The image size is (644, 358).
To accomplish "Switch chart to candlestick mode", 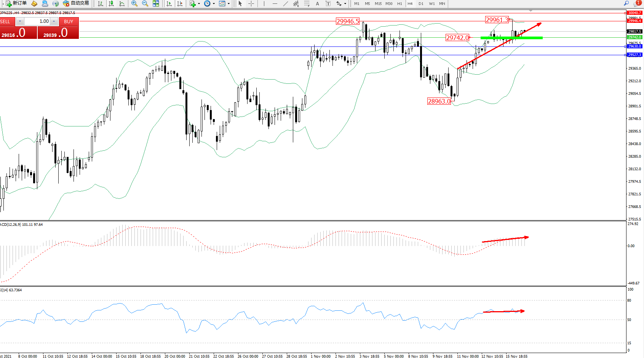I will click(111, 3).
